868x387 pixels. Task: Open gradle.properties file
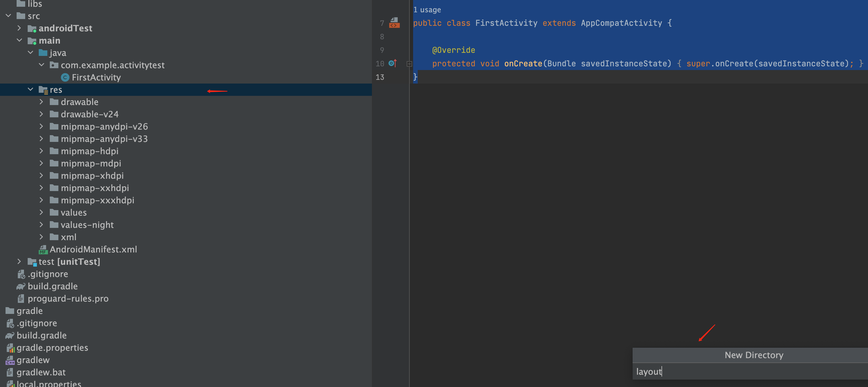click(52, 348)
